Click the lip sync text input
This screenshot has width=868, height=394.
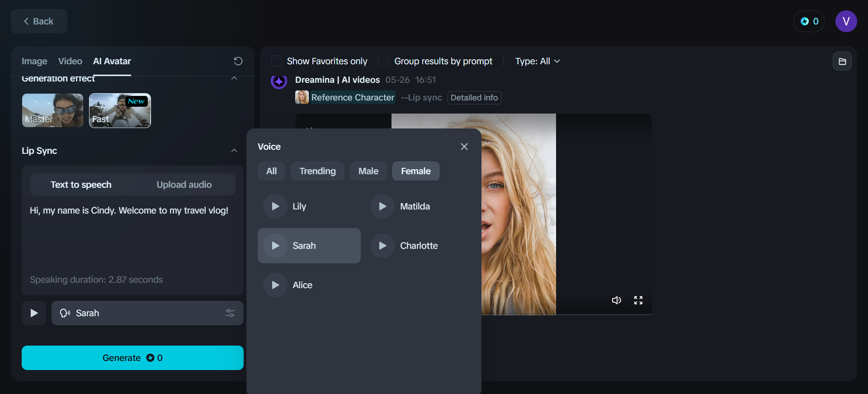tap(132, 235)
